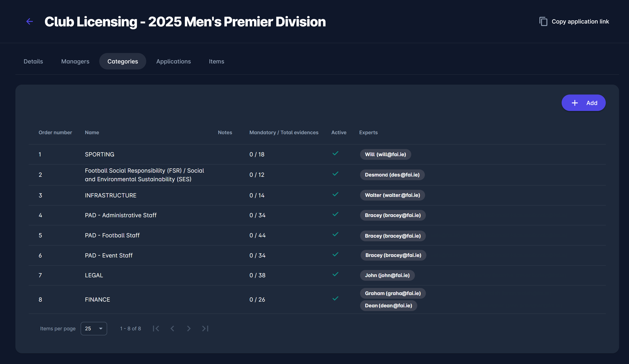Jump to the last page of results

click(205, 328)
